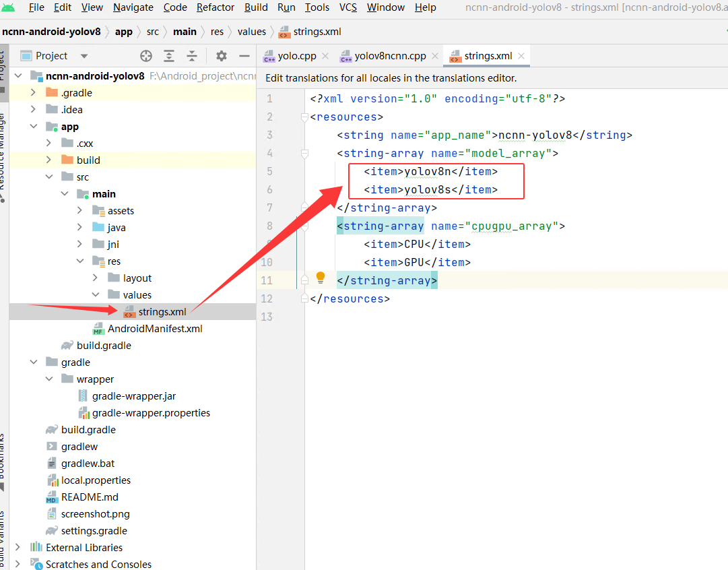This screenshot has height=570, width=728.
Task: Click fold marker at line 4 string-array
Action: pos(304,154)
